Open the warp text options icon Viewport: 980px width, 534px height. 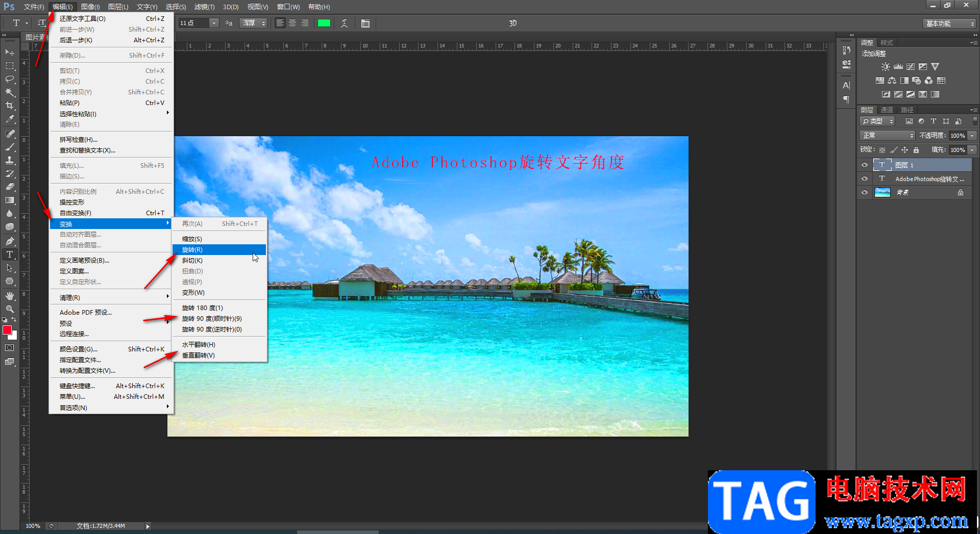[x=345, y=23]
